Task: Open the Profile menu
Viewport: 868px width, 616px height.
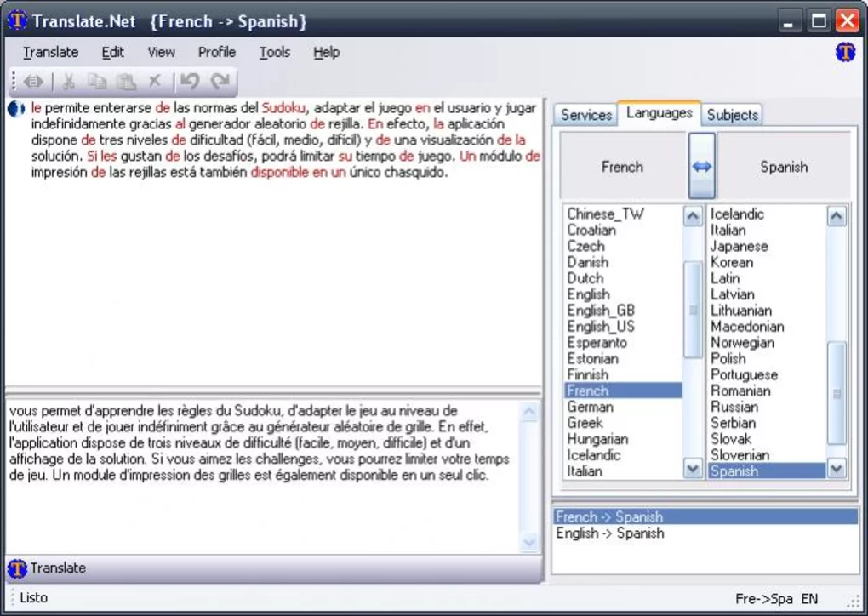Action: click(216, 52)
